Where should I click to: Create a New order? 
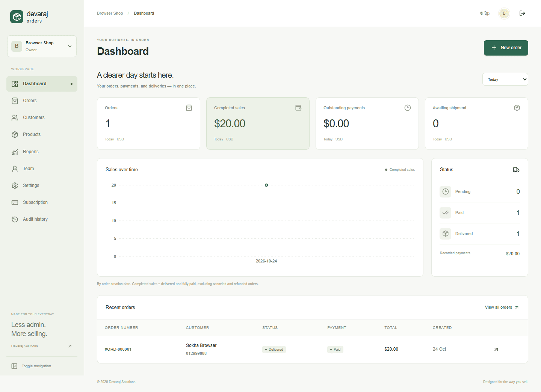506,48
